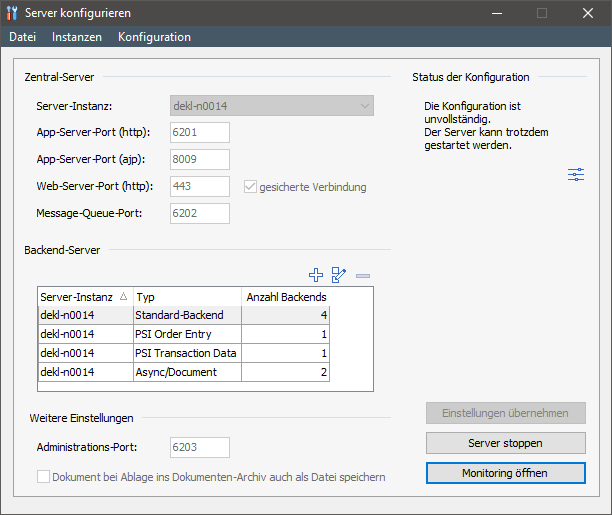Toggle the gesicherte Verbindung checkbox

(251, 186)
